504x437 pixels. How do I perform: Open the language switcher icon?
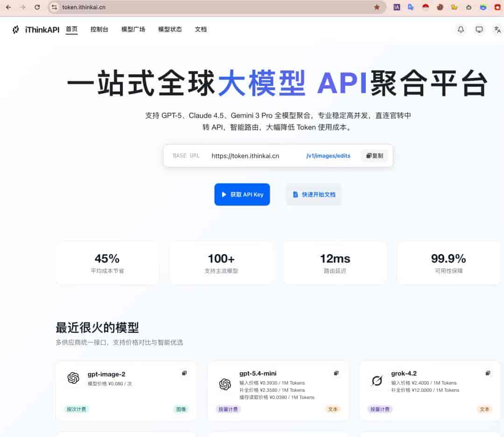click(497, 29)
